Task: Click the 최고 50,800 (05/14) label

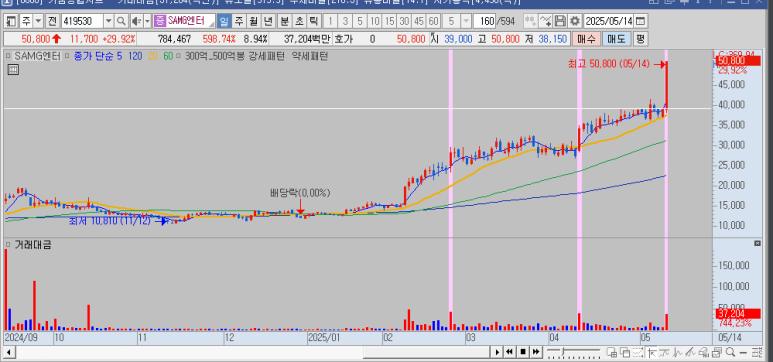Action: coord(609,64)
